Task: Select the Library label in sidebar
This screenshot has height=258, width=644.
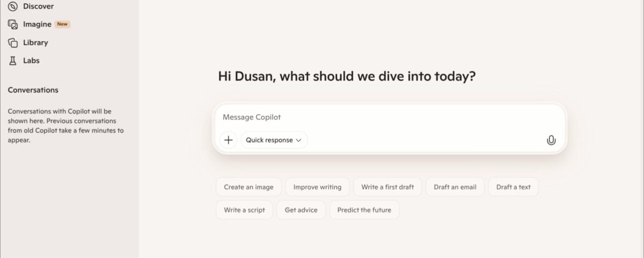Action: [35, 42]
